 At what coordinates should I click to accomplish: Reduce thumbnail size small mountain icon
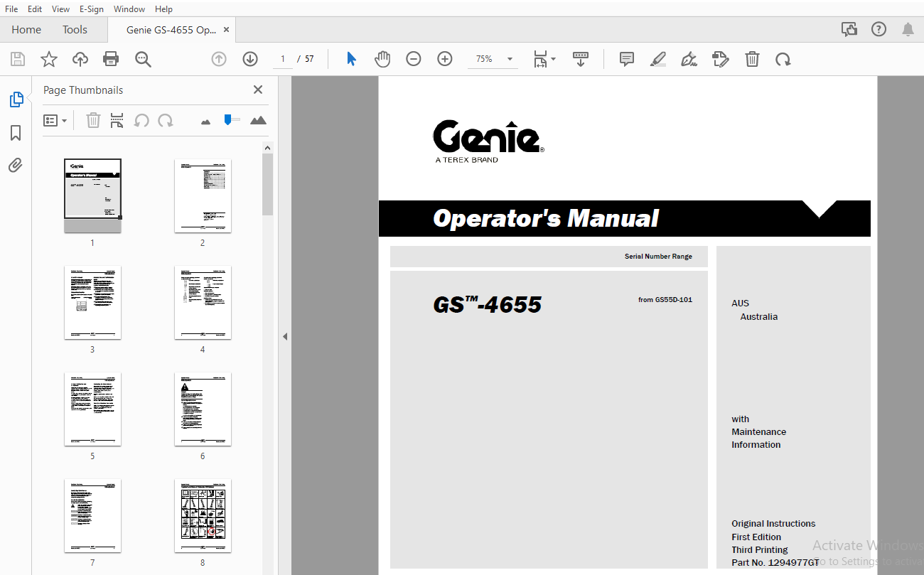coord(205,122)
